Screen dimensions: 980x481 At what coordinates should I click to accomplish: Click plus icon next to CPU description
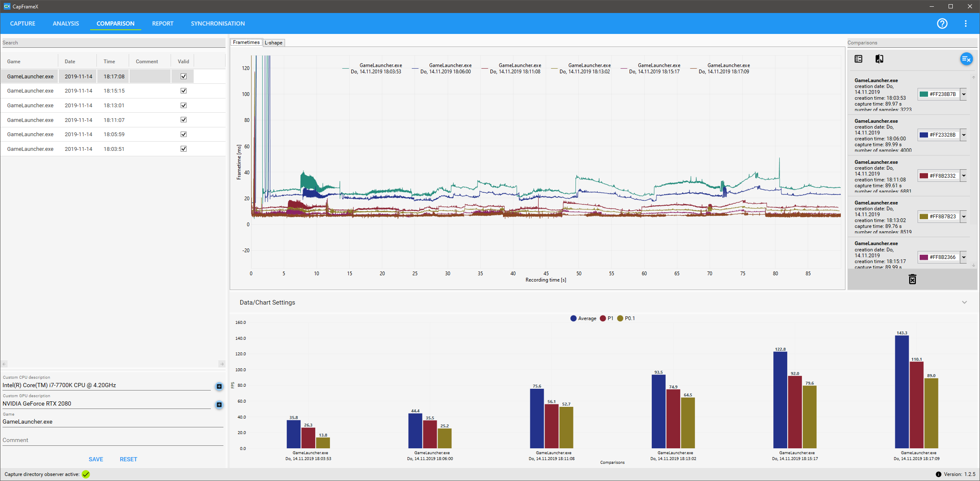(219, 386)
